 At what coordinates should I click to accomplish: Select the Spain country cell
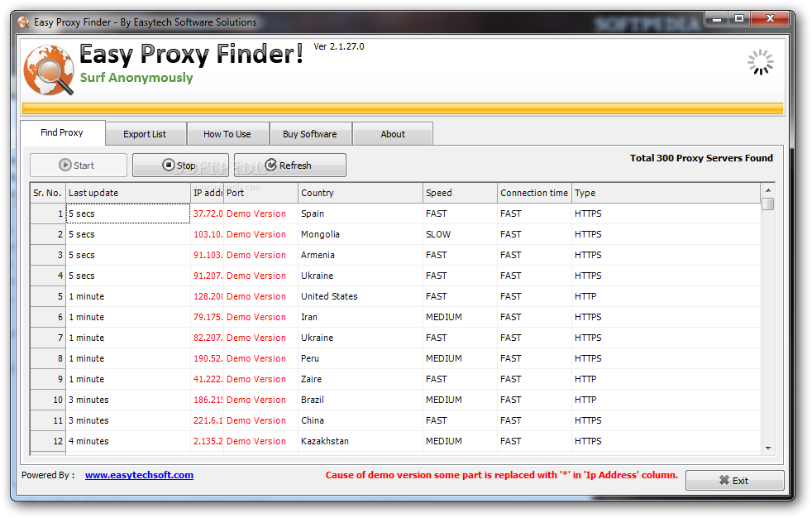pyautogui.click(x=361, y=213)
